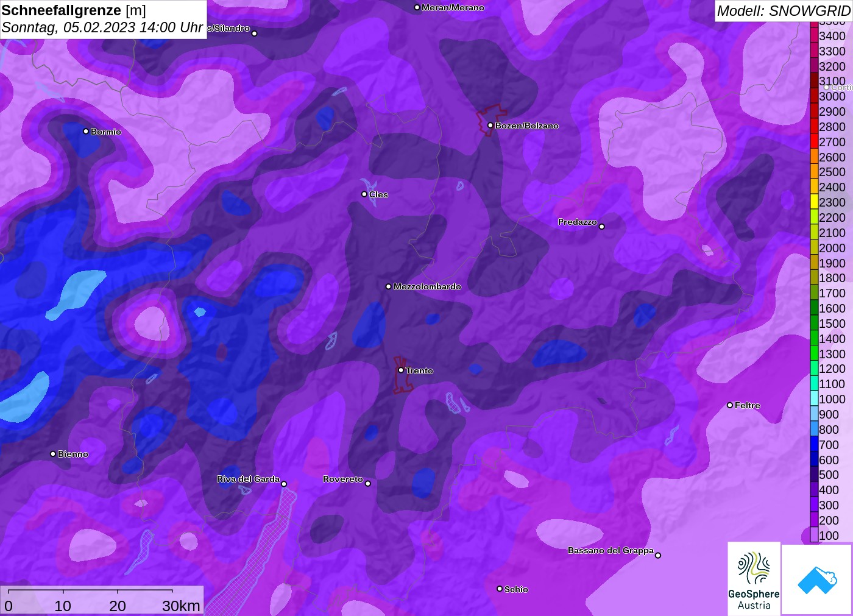Select the Schio city marker
The height and width of the screenshot is (616, 853).
[x=500, y=589]
